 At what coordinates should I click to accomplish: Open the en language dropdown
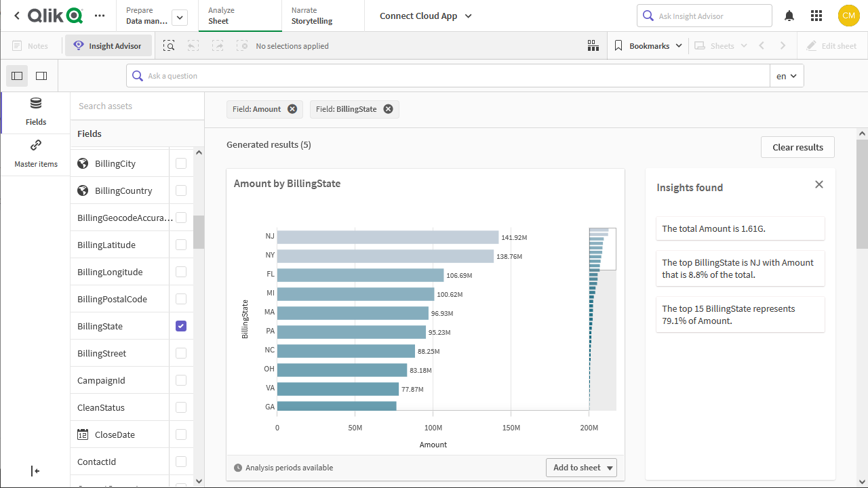786,75
